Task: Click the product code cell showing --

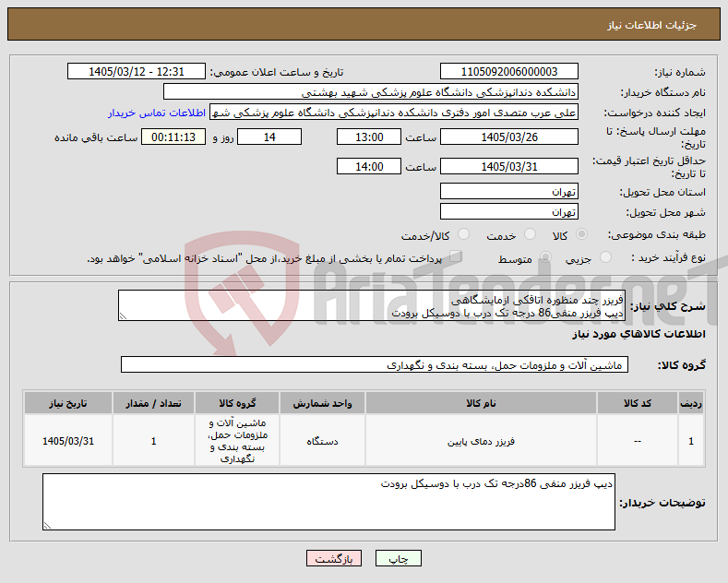Action: click(638, 441)
